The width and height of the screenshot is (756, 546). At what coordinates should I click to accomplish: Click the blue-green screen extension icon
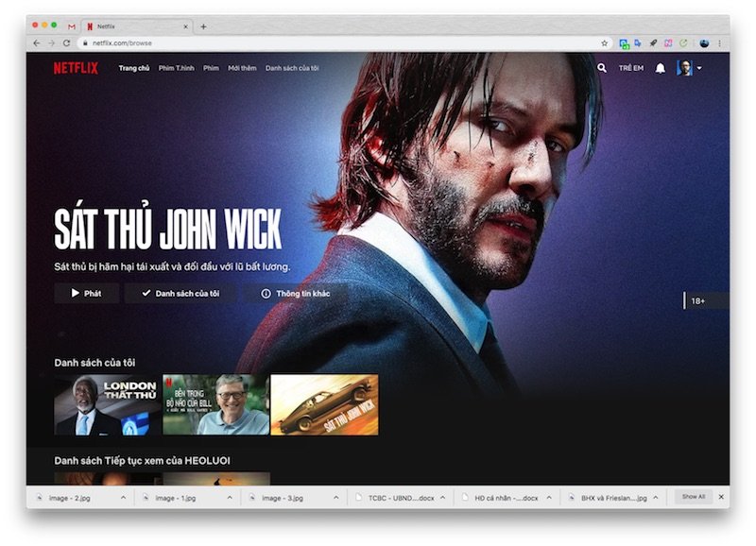click(624, 43)
